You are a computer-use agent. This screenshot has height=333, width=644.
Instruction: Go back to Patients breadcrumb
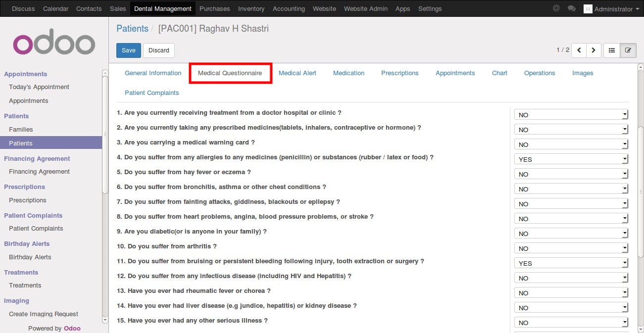point(132,29)
